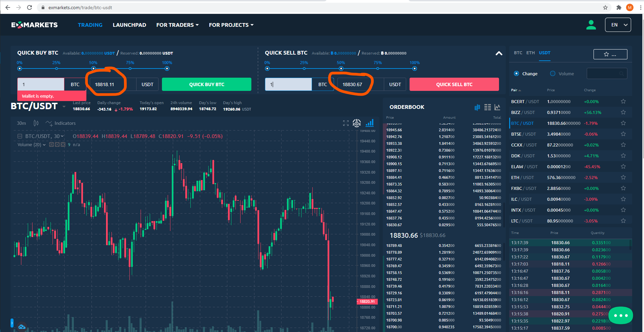This screenshot has height=332, width=644.
Task: Favorite the BTC / USDT pair
Action: [x=623, y=123]
